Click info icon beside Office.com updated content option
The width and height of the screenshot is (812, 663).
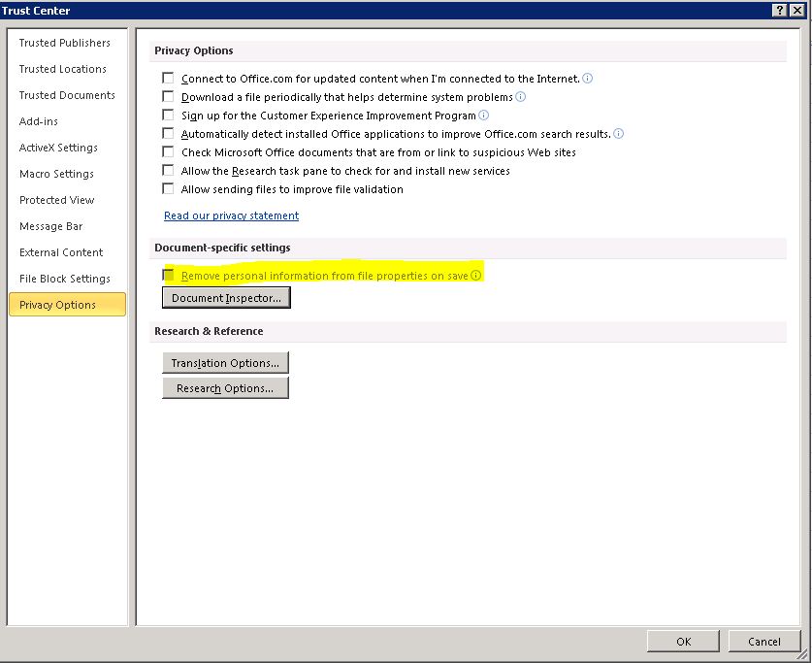point(588,79)
